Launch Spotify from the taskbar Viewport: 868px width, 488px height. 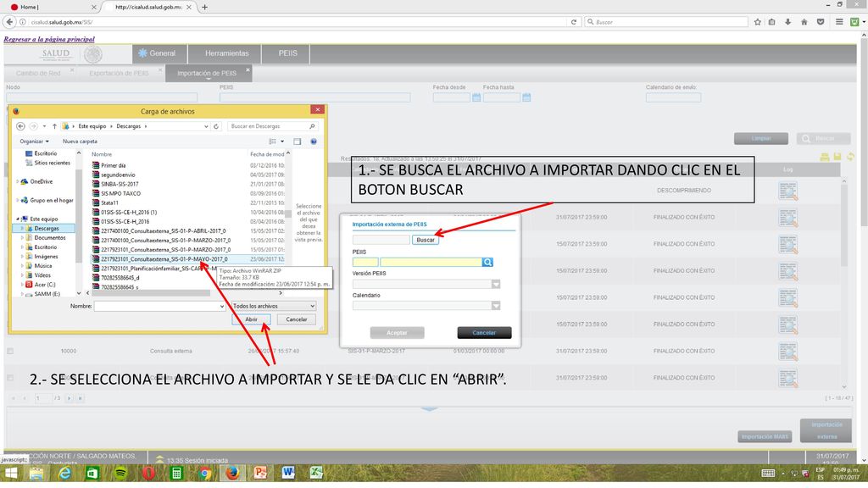point(120,473)
